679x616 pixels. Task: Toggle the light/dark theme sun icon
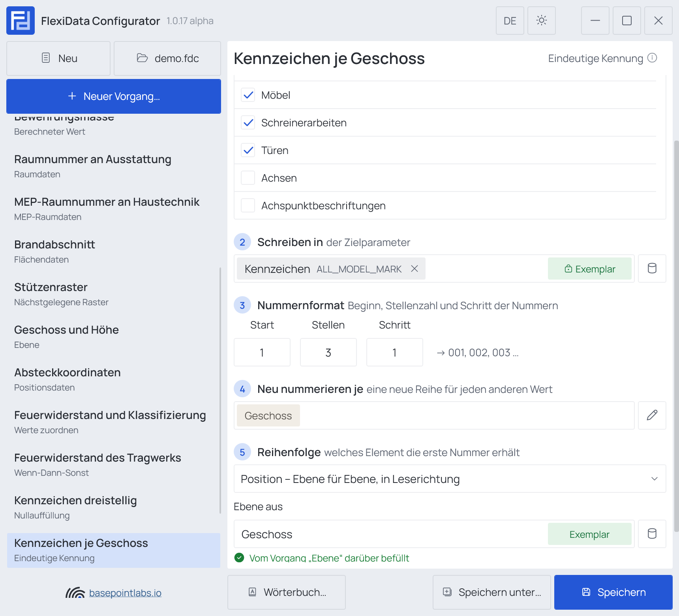[x=542, y=21]
